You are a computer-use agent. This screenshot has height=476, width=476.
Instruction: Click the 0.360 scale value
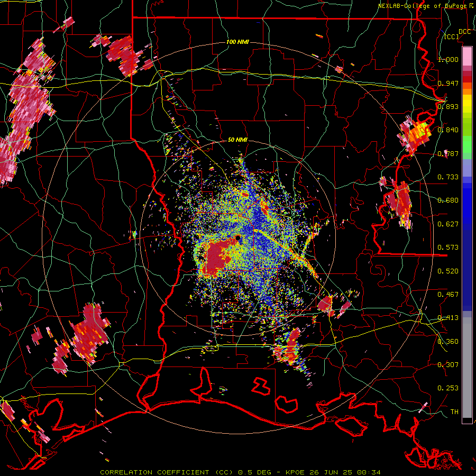point(448,342)
